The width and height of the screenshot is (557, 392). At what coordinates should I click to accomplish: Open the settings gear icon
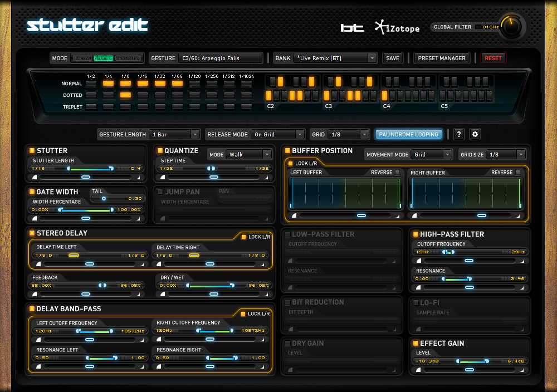tap(475, 134)
